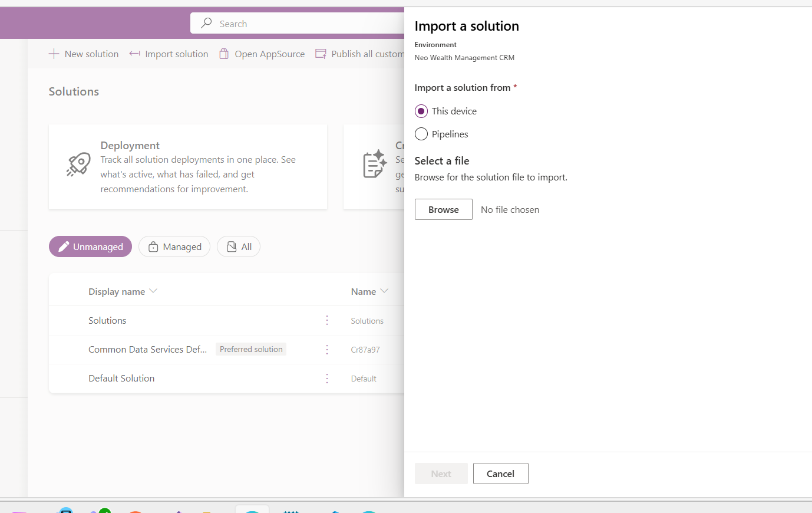
Task: Open more options for Solutions row
Action: click(x=327, y=320)
